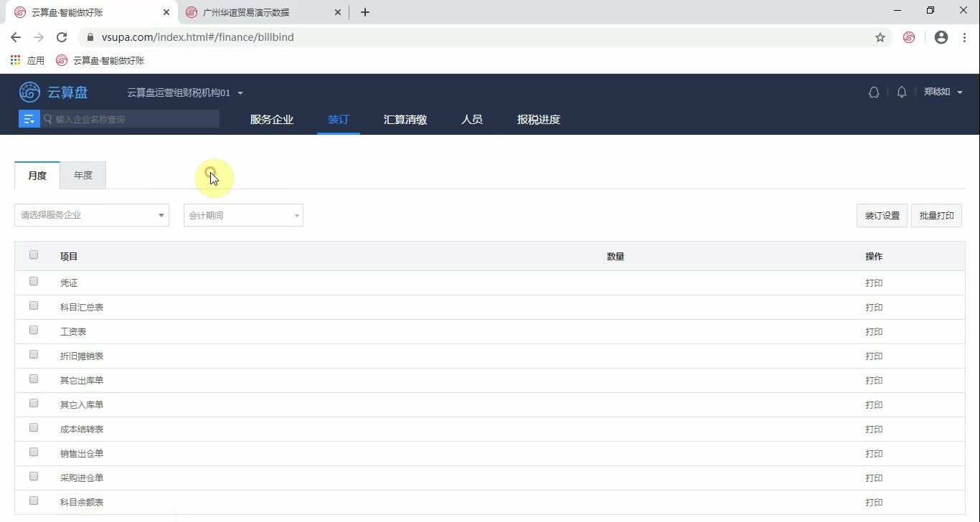
Task: Click 批量打印 button
Action: (x=936, y=216)
